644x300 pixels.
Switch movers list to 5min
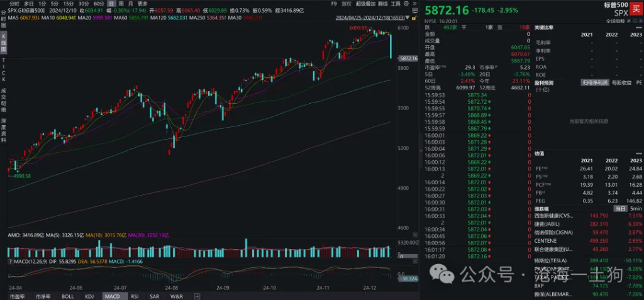pyautogui.click(x=635, y=208)
